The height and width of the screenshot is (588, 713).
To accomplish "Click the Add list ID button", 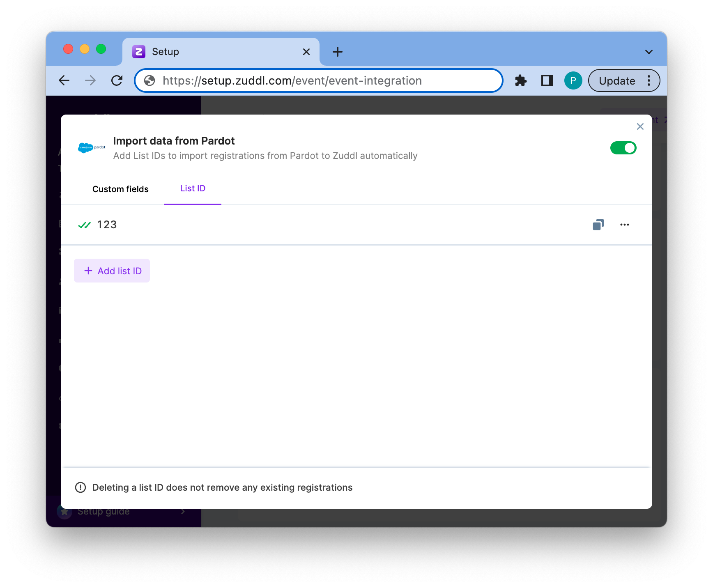I will click(x=112, y=271).
